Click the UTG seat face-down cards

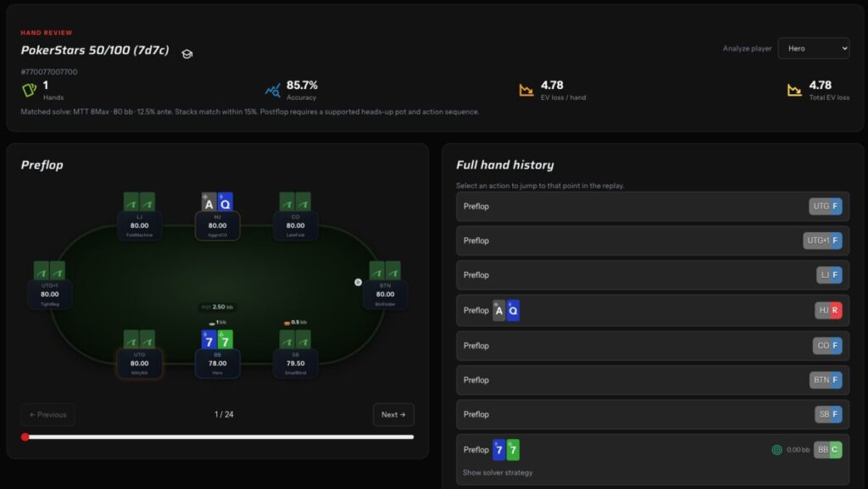139,340
